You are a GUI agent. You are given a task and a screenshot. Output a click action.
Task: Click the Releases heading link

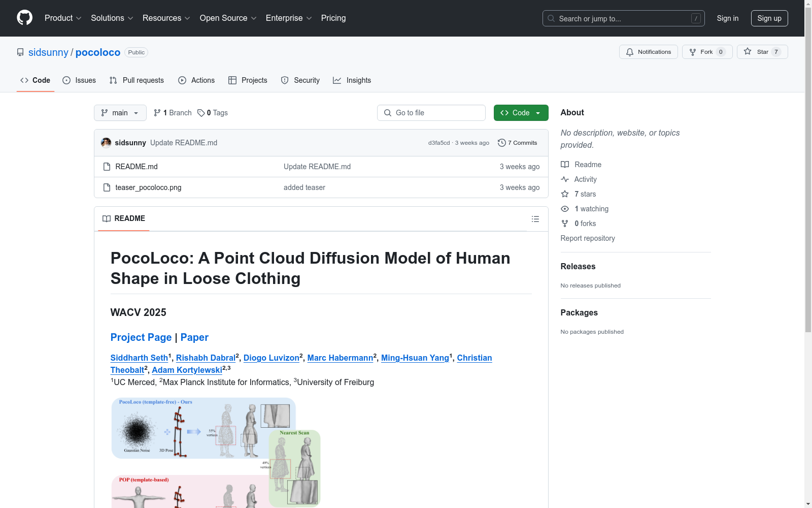578,266
